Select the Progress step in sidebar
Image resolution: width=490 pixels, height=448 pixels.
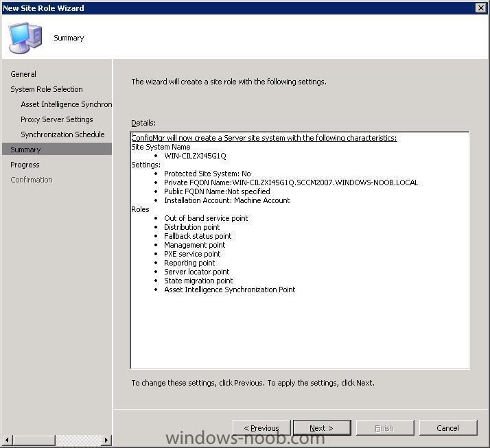click(x=25, y=165)
